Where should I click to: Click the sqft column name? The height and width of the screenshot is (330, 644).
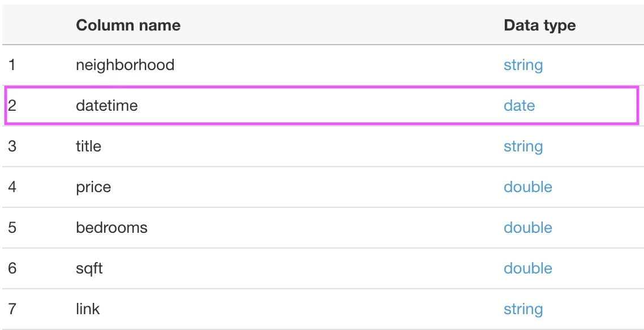pos(89,268)
